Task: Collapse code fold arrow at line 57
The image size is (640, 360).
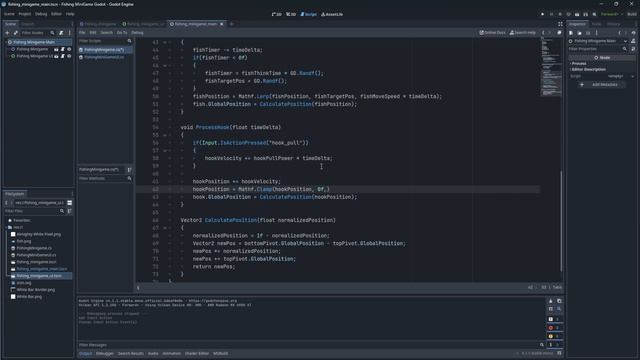Action: click(x=164, y=151)
